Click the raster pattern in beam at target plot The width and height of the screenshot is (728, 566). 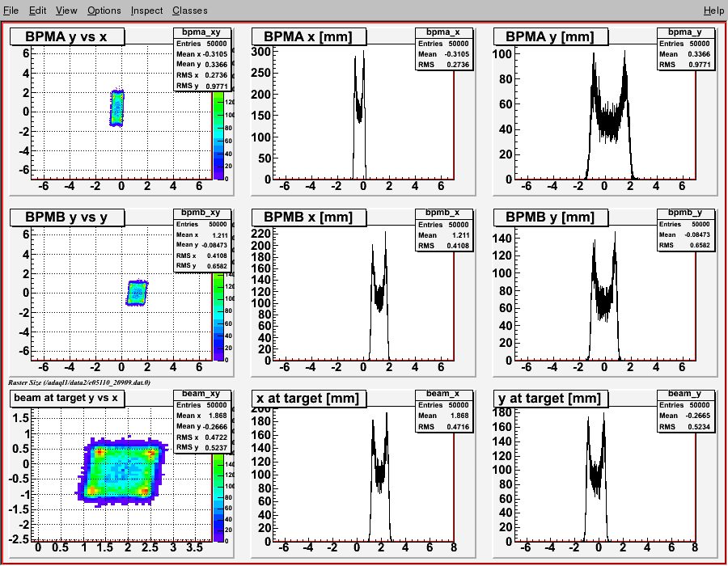point(121,471)
